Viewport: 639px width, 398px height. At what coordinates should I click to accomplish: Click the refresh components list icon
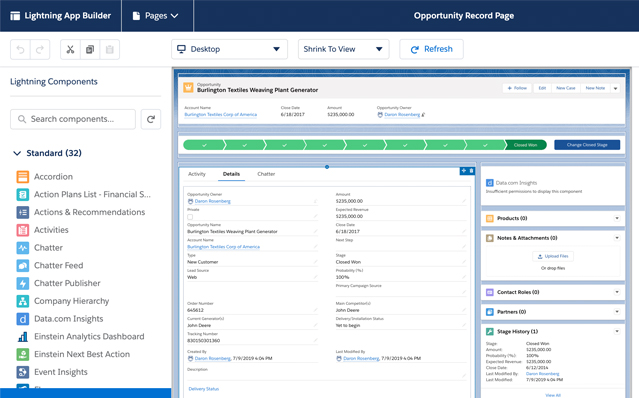(x=151, y=119)
